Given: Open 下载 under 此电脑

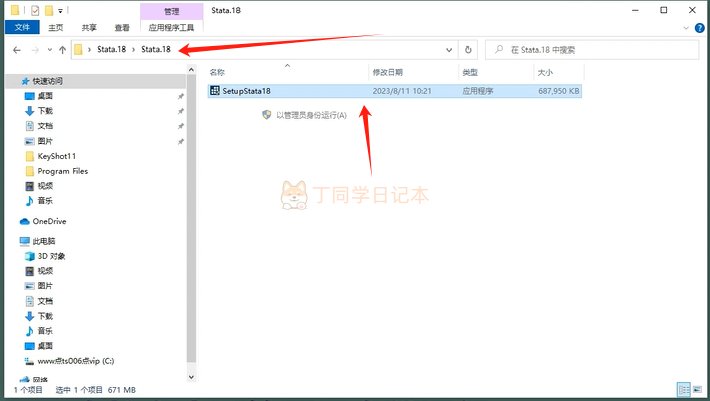Looking at the screenshot, I should tap(45, 316).
